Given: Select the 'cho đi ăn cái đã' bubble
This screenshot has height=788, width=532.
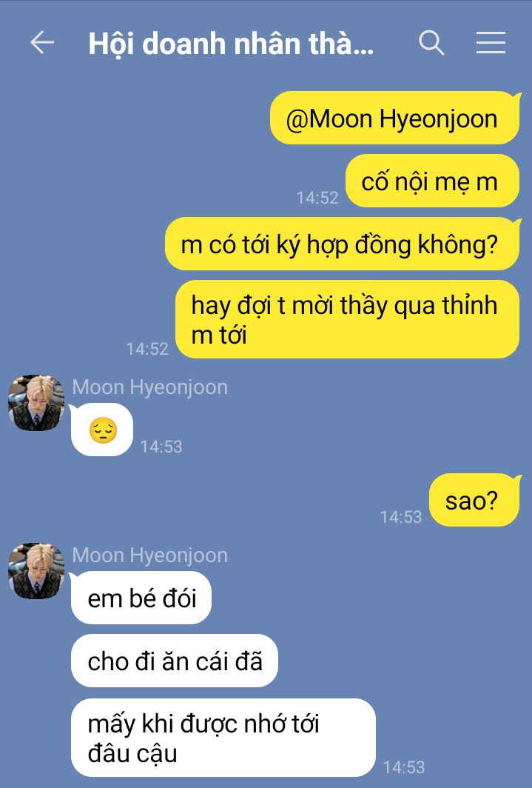Looking at the screenshot, I should click(x=174, y=661).
